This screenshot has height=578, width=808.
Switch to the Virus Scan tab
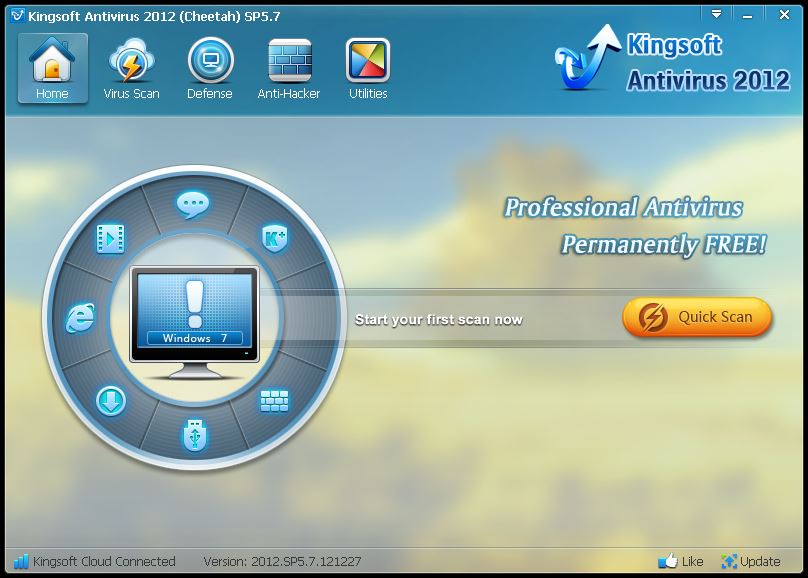[131, 68]
